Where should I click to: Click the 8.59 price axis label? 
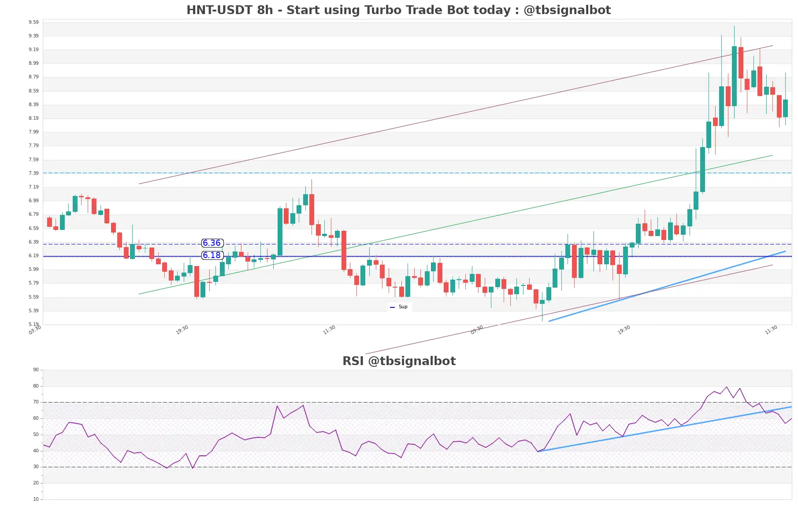33,91
